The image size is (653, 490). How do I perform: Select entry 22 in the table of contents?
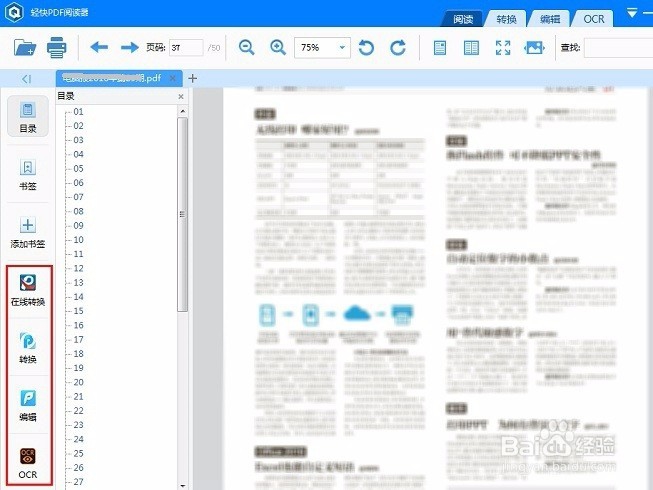click(78, 410)
